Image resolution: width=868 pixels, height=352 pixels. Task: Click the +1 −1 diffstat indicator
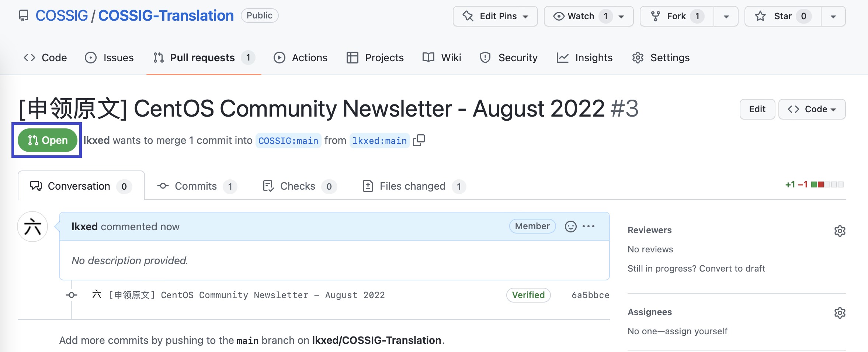pyautogui.click(x=814, y=184)
